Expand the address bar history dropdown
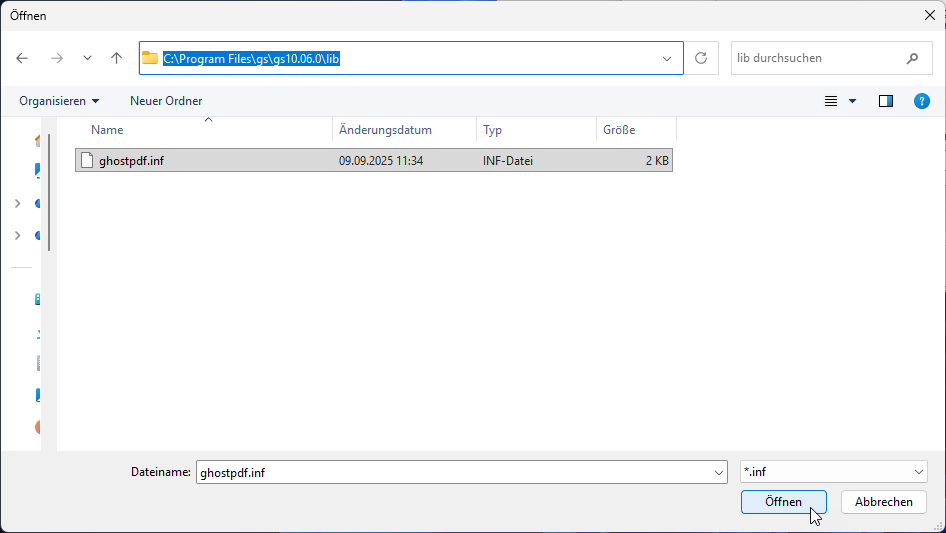Screen dimensions: 946x533 pos(667,59)
